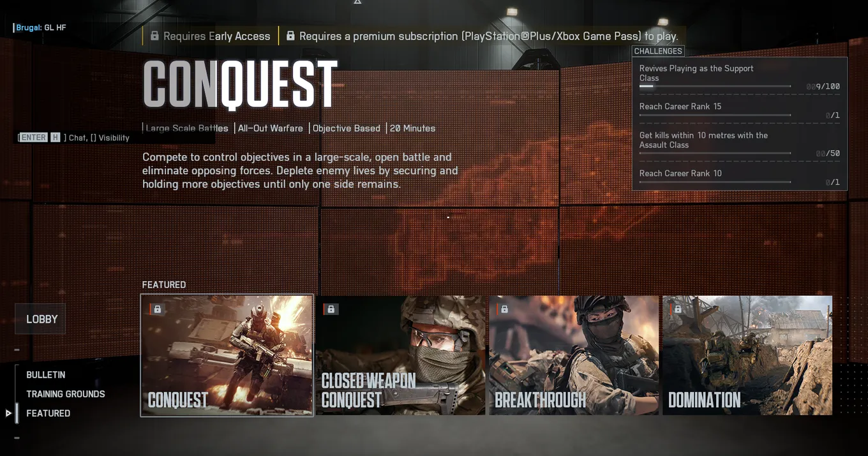
Task: Click the H key hint icon
Action: tap(56, 137)
